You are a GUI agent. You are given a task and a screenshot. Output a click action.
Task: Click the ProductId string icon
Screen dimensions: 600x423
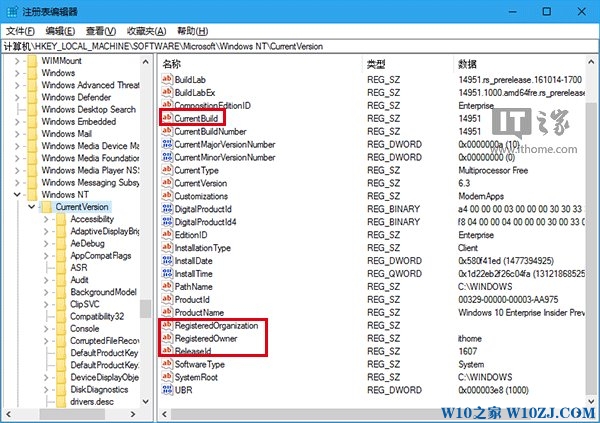click(x=167, y=299)
